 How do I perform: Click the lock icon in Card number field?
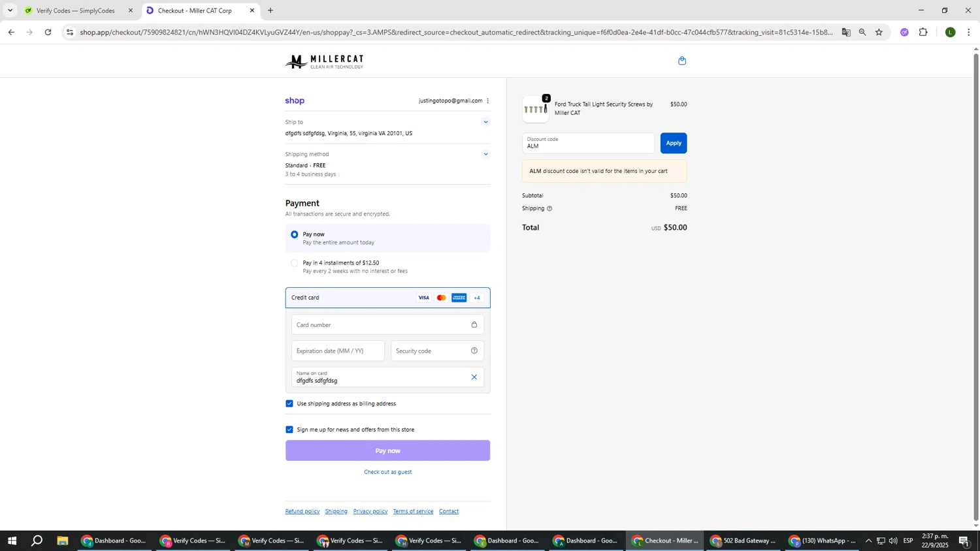coord(474,324)
